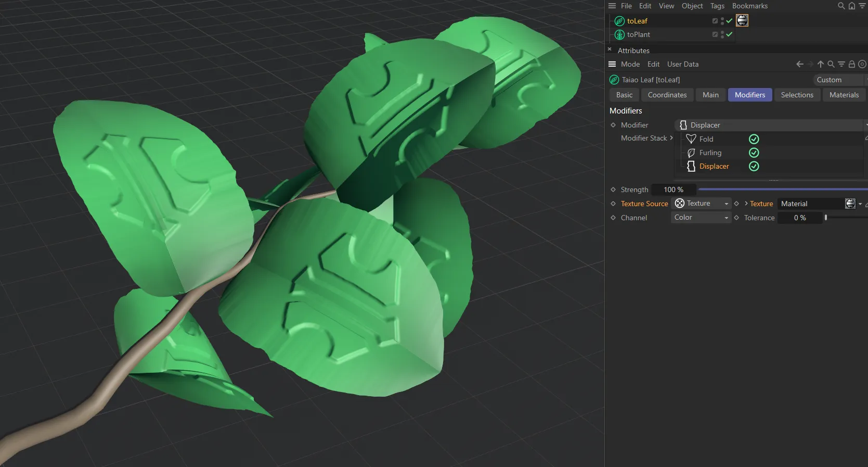Toggle the Fold modifier enabled checkmark

point(754,139)
